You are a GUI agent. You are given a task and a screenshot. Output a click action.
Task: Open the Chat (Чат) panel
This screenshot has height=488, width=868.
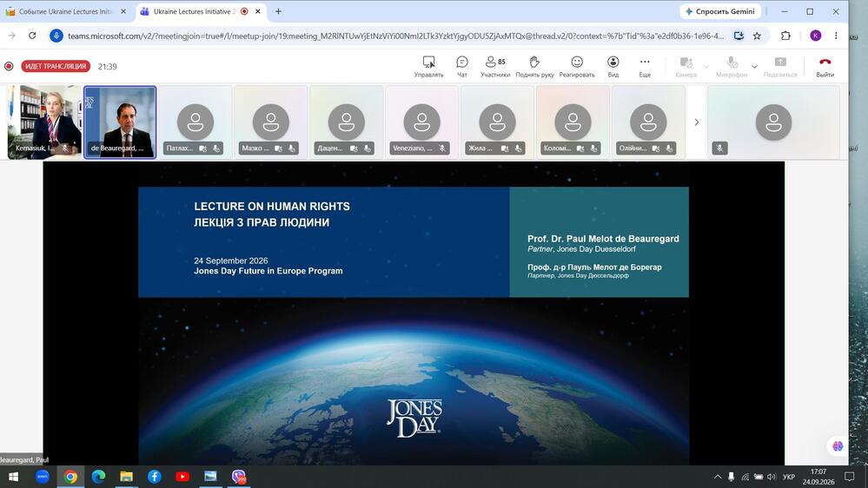(461, 66)
